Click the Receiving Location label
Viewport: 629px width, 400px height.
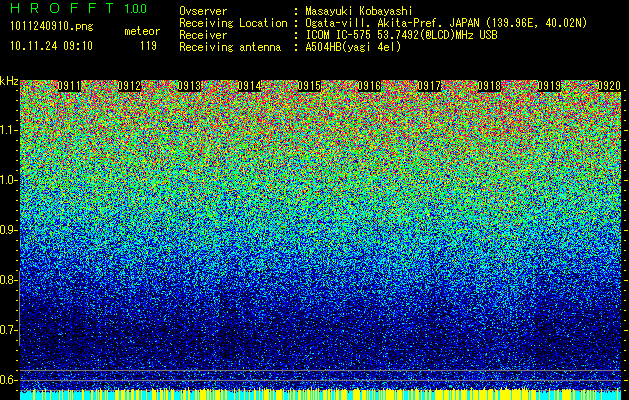233,23
